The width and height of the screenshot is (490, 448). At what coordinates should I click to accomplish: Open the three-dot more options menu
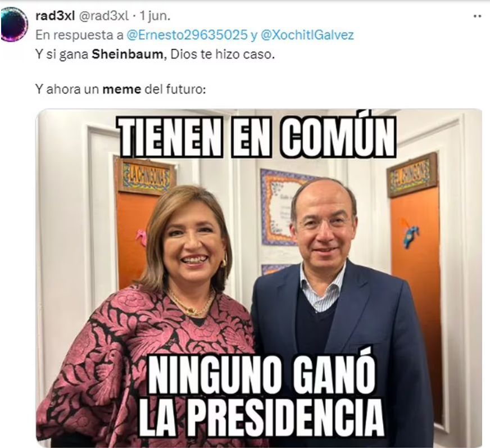click(x=477, y=16)
